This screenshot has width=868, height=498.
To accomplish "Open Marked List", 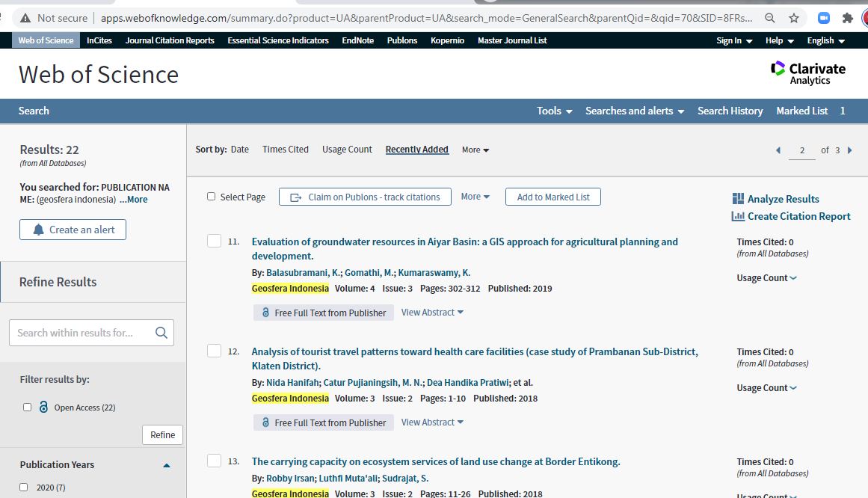I will [x=801, y=111].
